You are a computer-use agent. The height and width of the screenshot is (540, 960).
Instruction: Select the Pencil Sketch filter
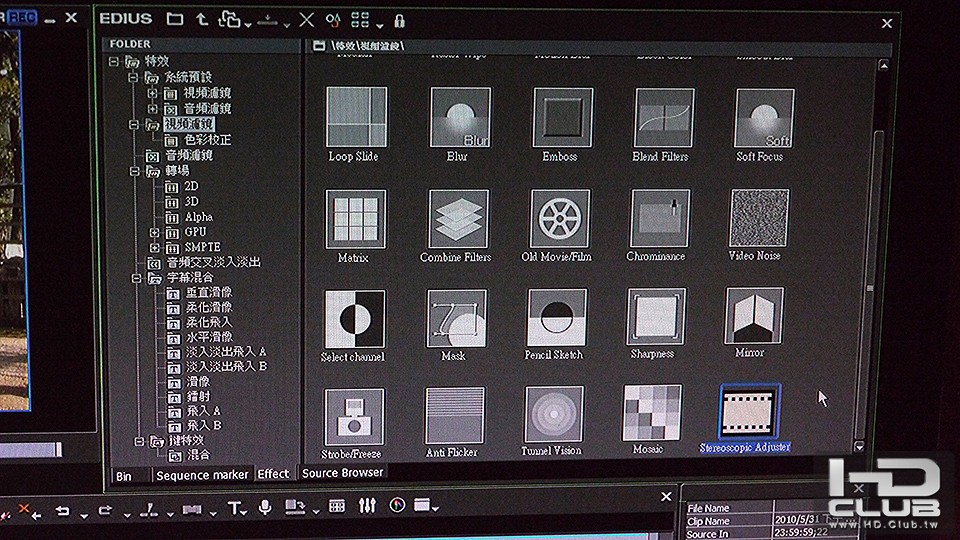click(x=556, y=317)
